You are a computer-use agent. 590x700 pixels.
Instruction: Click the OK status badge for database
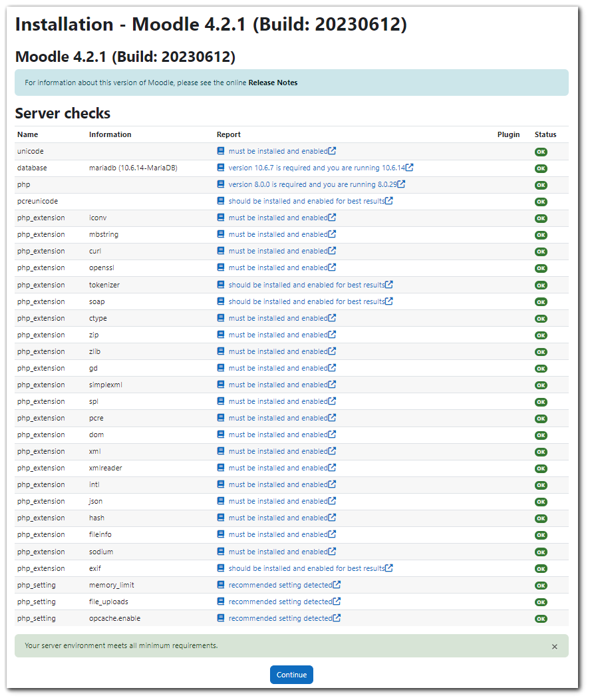[x=541, y=168]
